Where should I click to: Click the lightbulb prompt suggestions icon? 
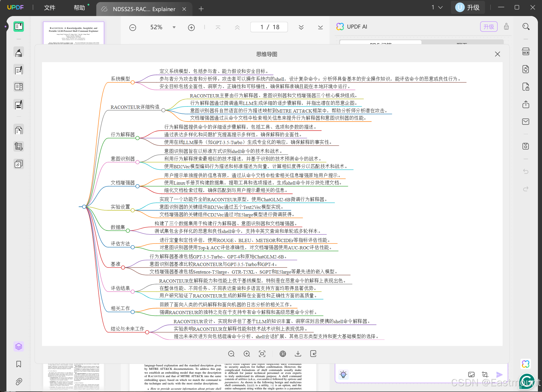tap(343, 374)
